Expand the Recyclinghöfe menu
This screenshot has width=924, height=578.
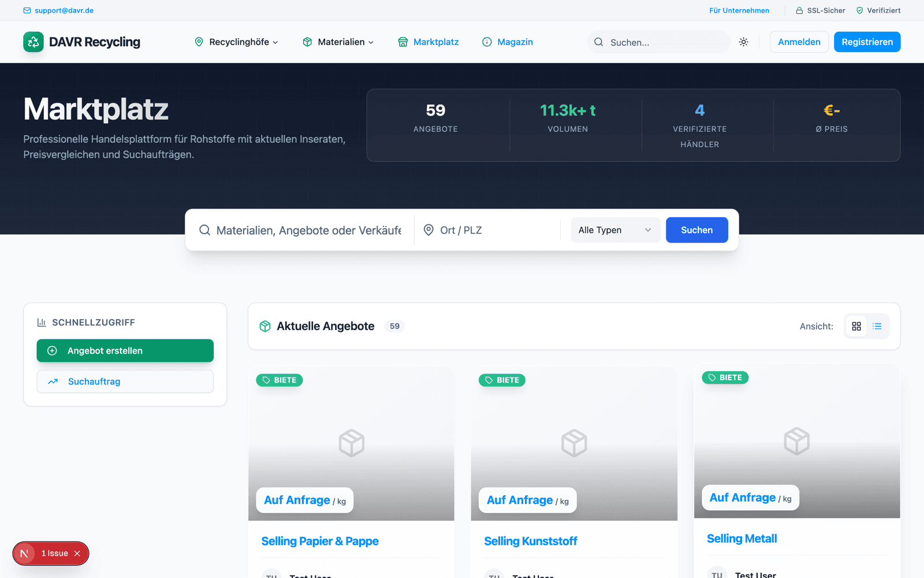(237, 42)
